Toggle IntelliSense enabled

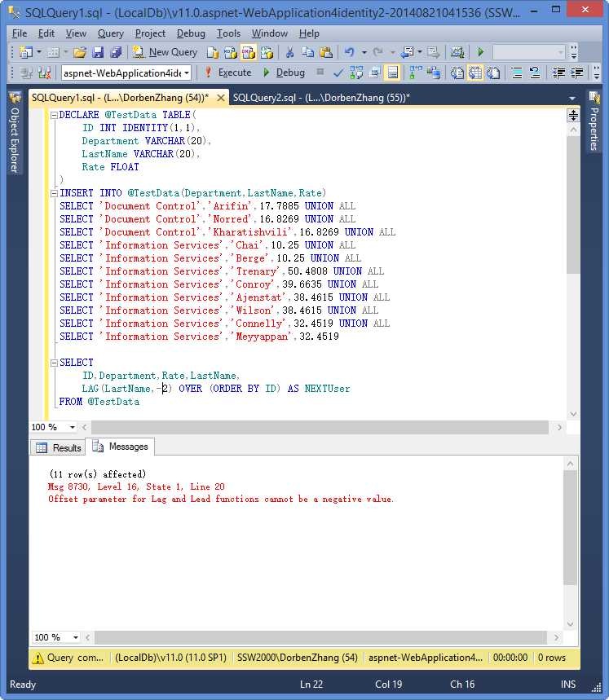392,73
